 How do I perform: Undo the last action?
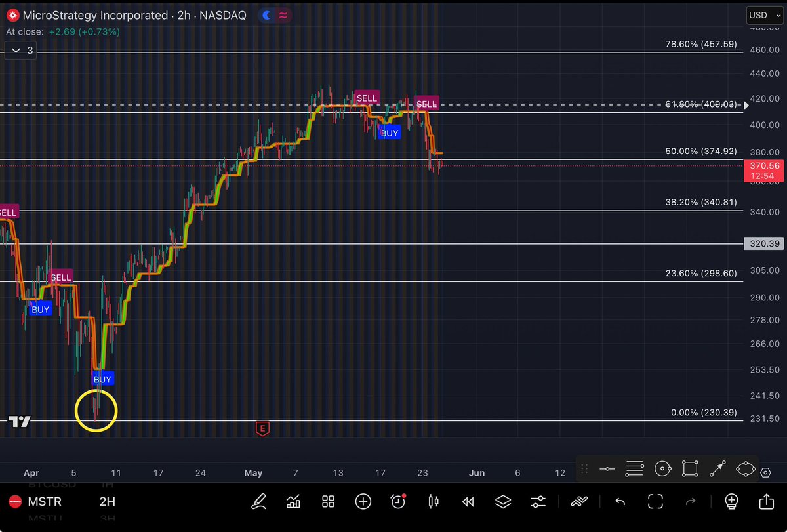coord(620,502)
